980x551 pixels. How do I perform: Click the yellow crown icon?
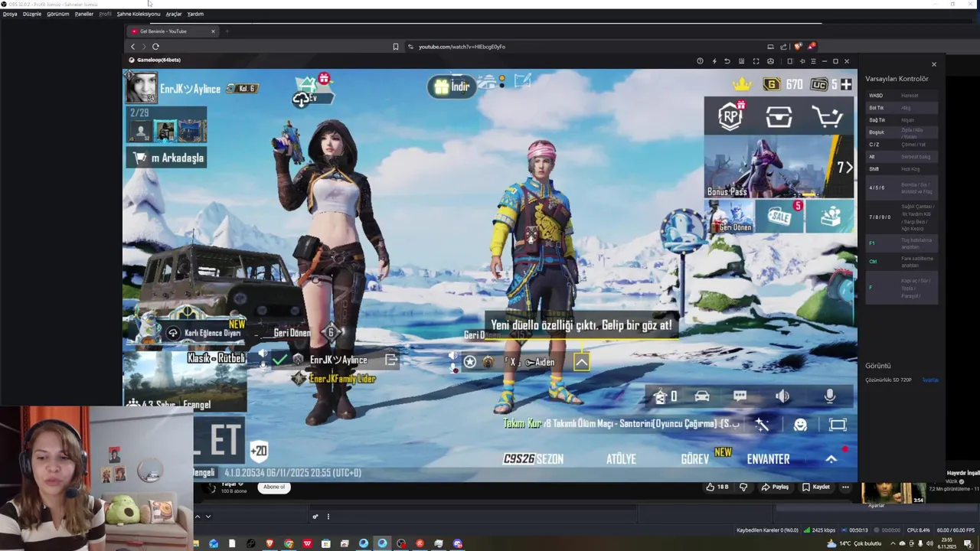[x=741, y=84]
